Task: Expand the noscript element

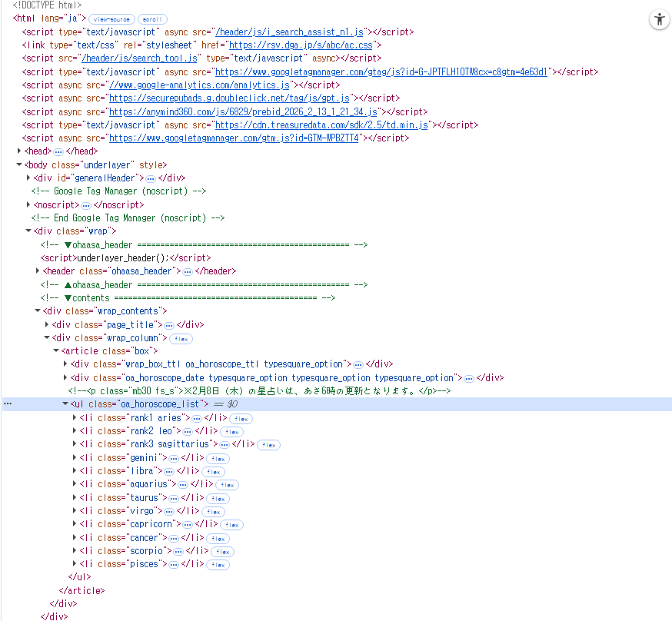Action: 28,204
